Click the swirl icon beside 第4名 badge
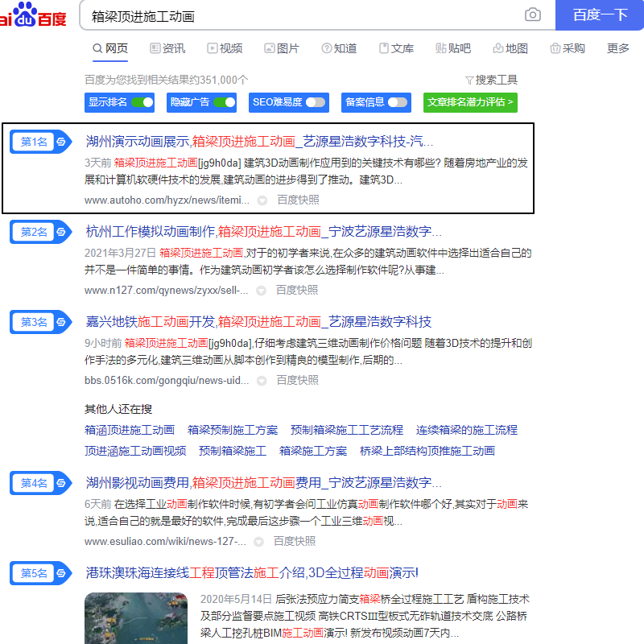 tap(61, 483)
